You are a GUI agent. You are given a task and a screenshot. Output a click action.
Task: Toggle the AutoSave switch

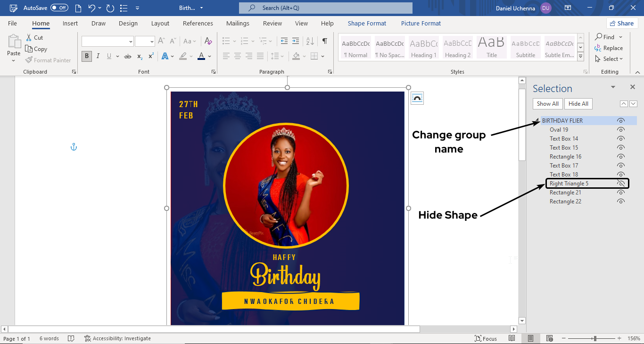pos(59,8)
